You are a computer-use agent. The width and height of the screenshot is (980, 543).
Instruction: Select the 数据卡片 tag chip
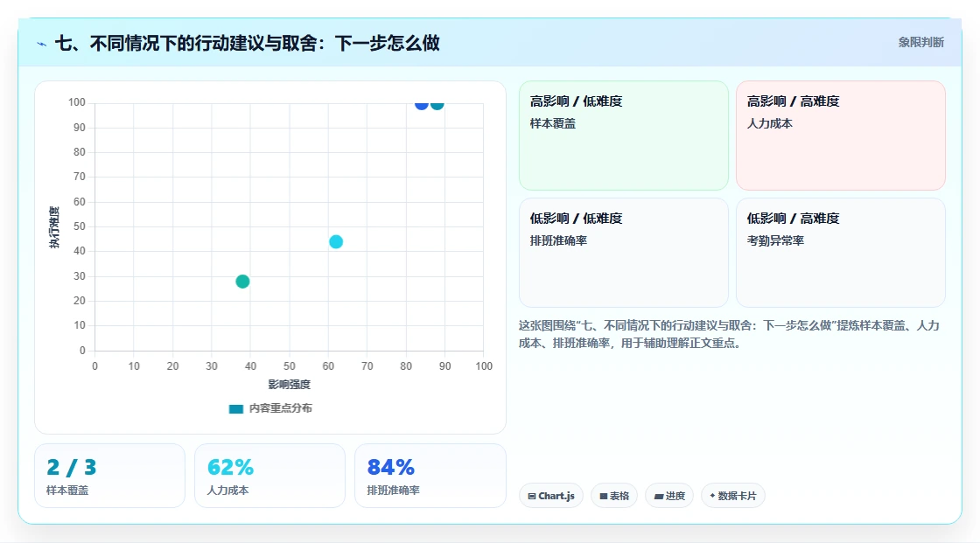point(733,496)
